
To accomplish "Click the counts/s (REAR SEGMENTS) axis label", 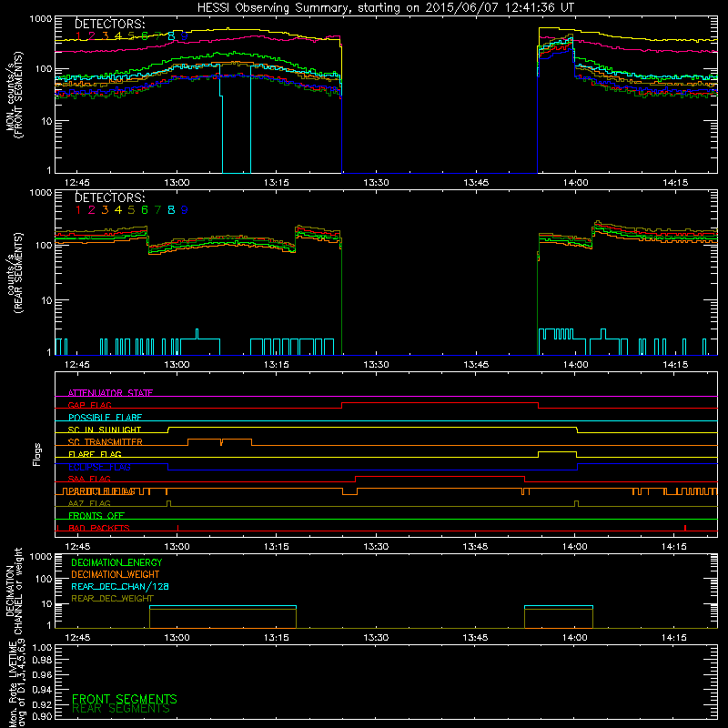I will point(14,273).
